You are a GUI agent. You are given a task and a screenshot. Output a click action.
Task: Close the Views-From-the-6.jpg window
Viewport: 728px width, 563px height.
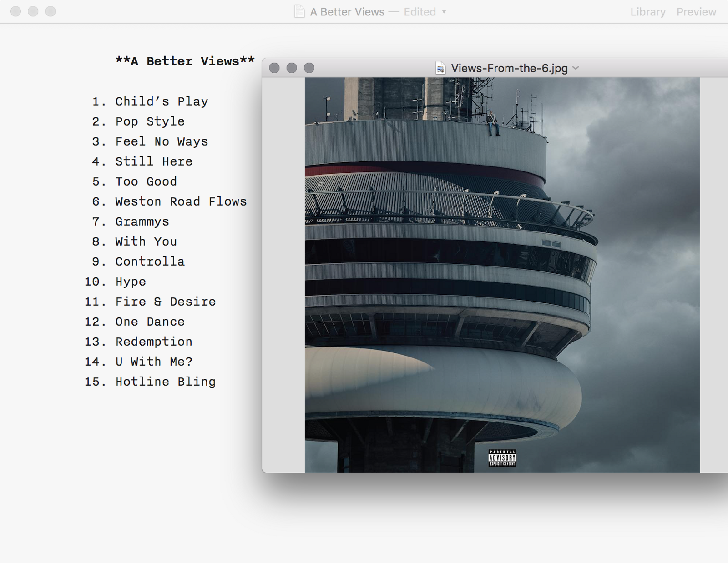point(274,68)
